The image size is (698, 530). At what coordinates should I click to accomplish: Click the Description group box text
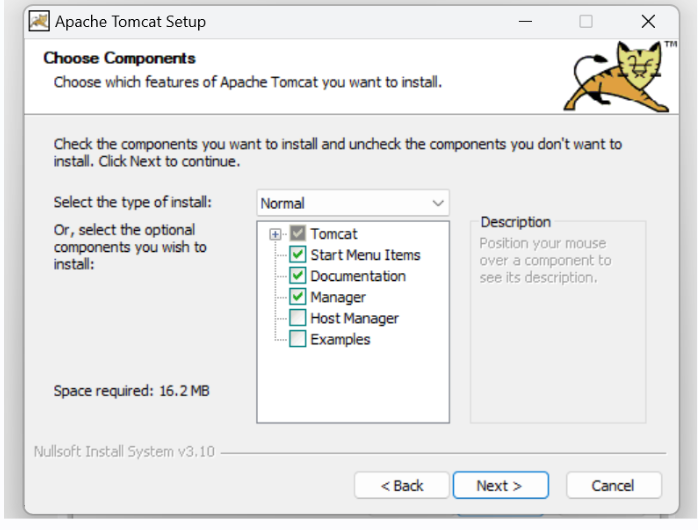pos(545,260)
